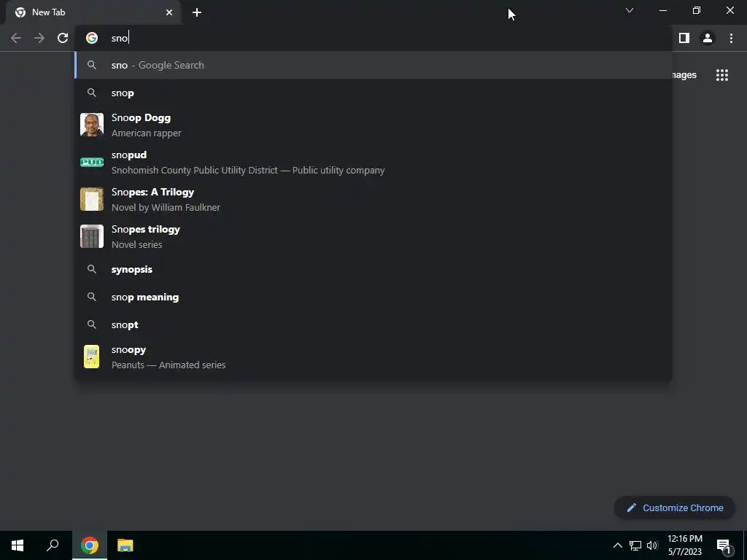
Task: Click search icon beside 'snop'
Action: pyautogui.click(x=92, y=93)
